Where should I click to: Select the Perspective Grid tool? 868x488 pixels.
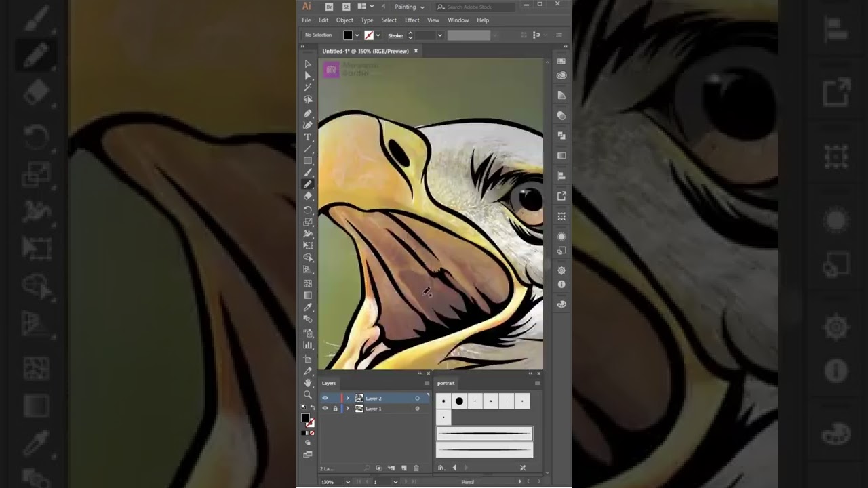(x=308, y=269)
